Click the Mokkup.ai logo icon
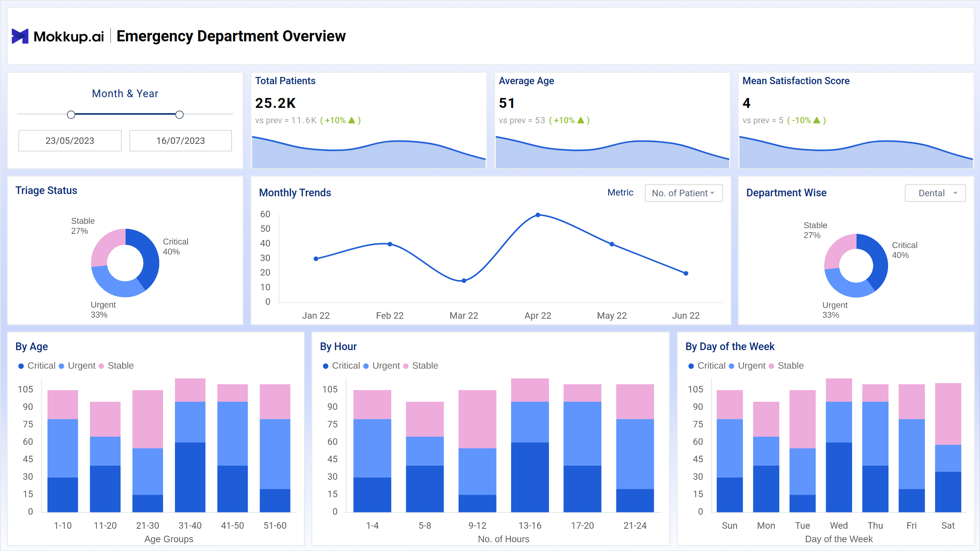Viewport: 980px width, 551px height. click(x=20, y=36)
